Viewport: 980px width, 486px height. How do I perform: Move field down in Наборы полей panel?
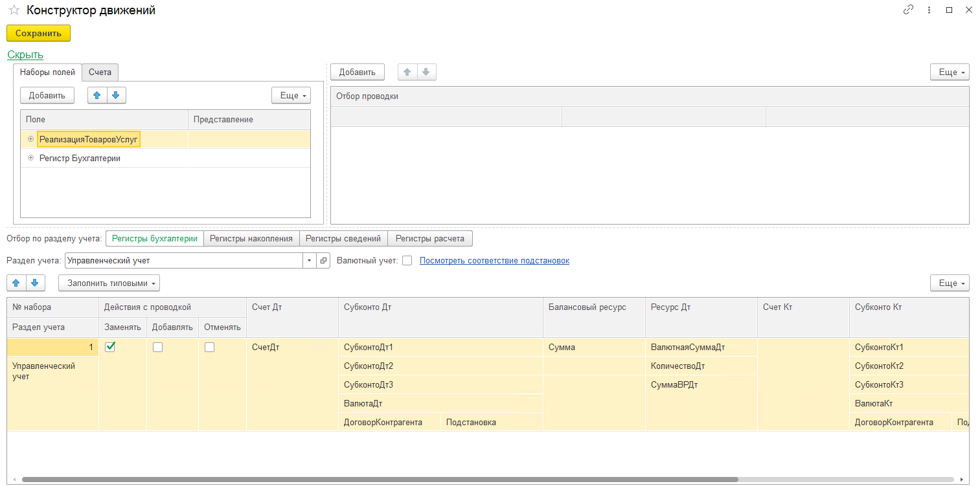pyautogui.click(x=116, y=95)
